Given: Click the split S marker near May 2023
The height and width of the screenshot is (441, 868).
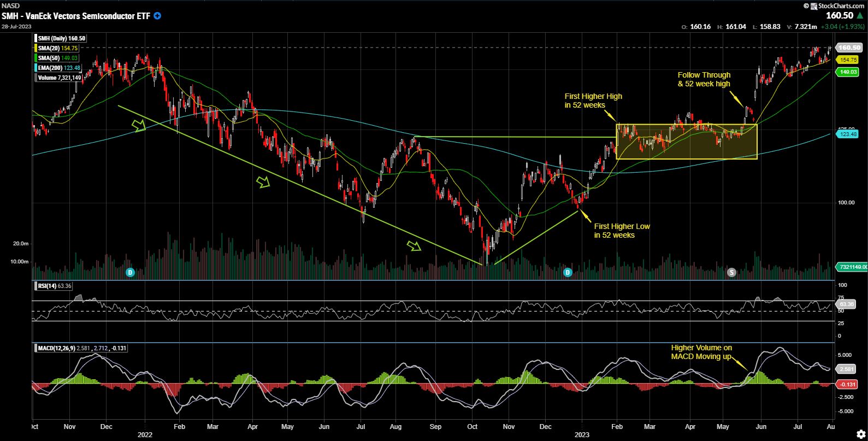Looking at the screenshot, I should point(732,272).
